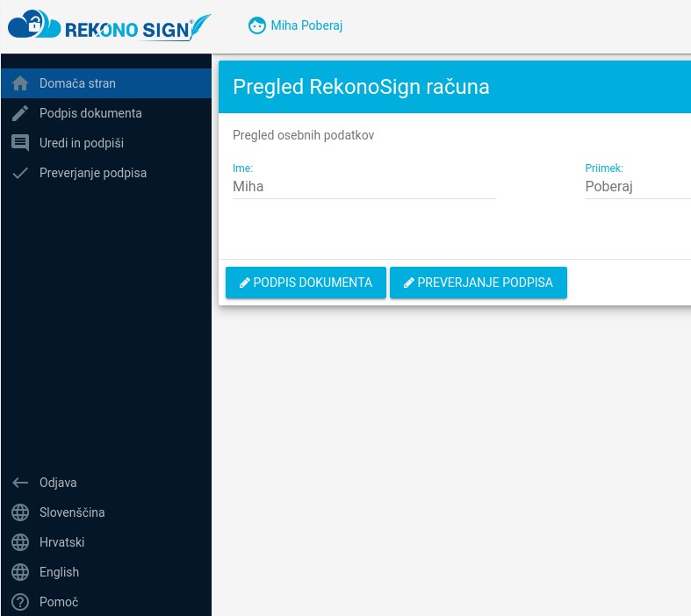
Task: Click the PREVERJANJE PODPISA button
Action: [x=479, y=283]
